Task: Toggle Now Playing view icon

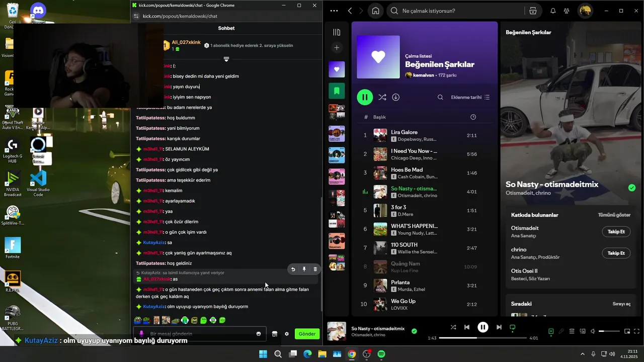Action: (551, 331)
